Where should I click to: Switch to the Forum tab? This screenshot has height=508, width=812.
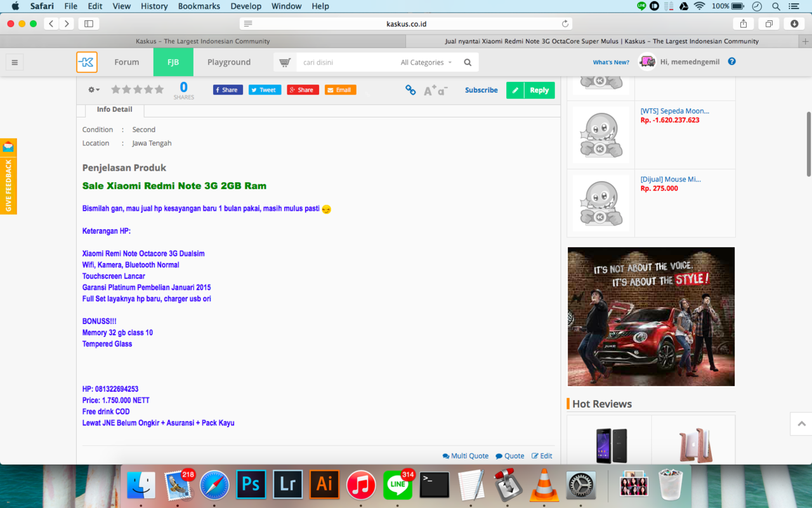tap(127, 62)
